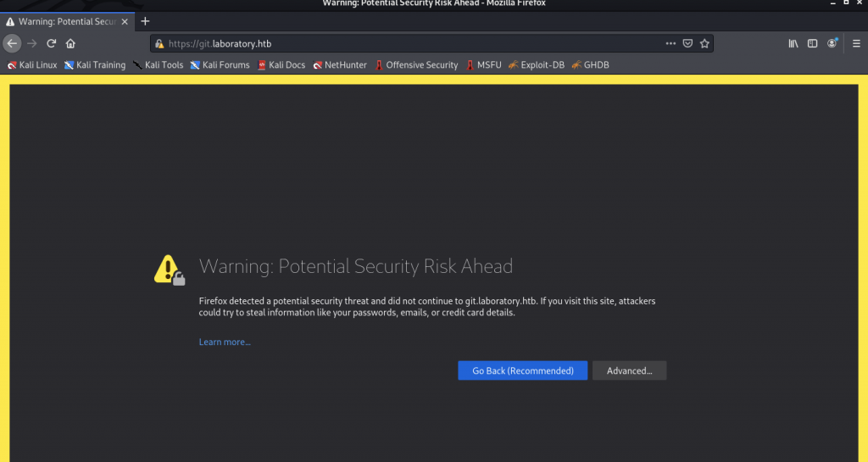Select the Warning: Potential Security Risk tab
Image resolution: width=868 pixels, height=462 pixels.
[x=64, y=21]
